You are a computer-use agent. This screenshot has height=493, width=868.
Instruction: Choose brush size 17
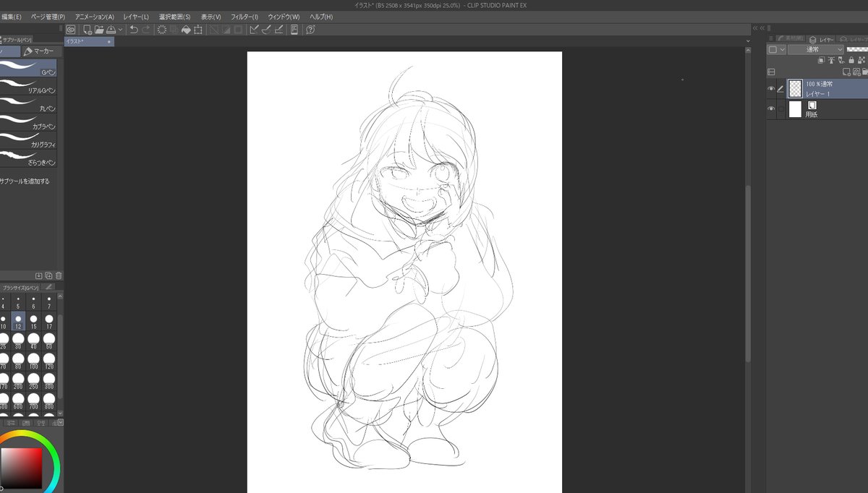click(x=49, y=322)
